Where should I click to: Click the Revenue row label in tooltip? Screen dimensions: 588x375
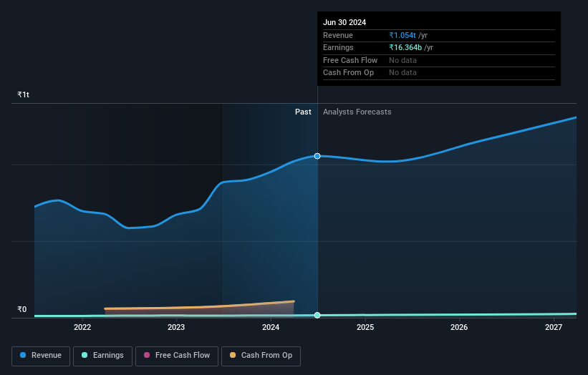[338, 35]
